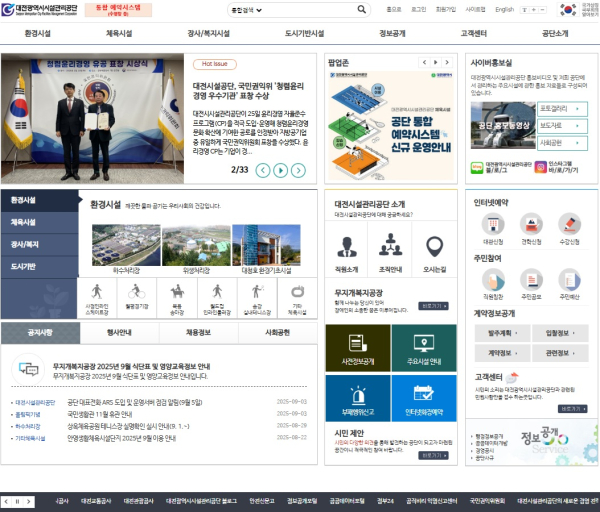Open the Hot Issue article headline
Image resolution: width=600 pixels, height=512 pixels.
coord(248,91)
